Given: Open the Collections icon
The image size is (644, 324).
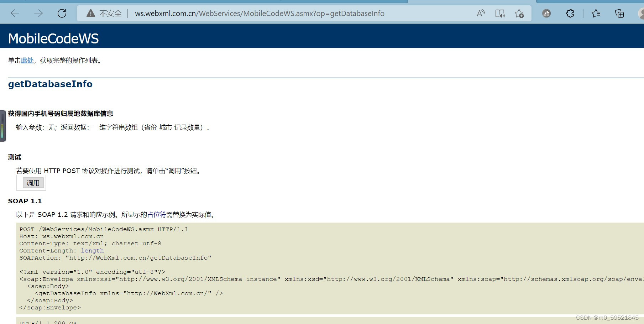Looking at the screenshot, I should coord(619,13).
